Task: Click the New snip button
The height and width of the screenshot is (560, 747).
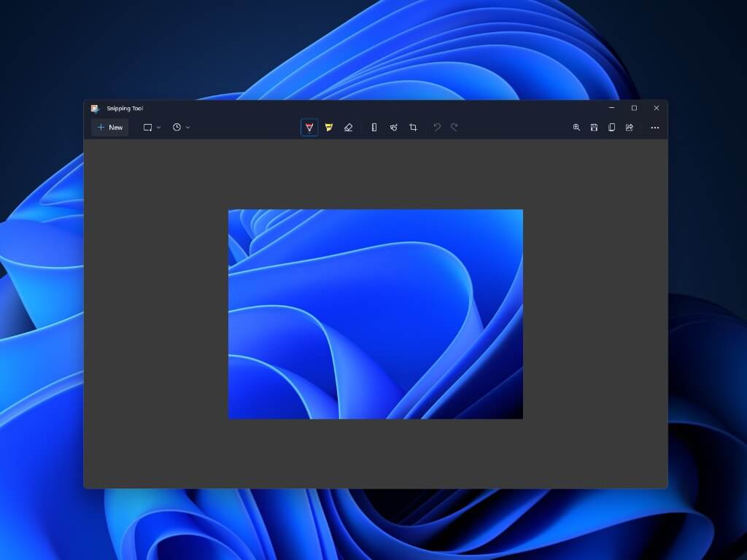Action: coord(110,128)
